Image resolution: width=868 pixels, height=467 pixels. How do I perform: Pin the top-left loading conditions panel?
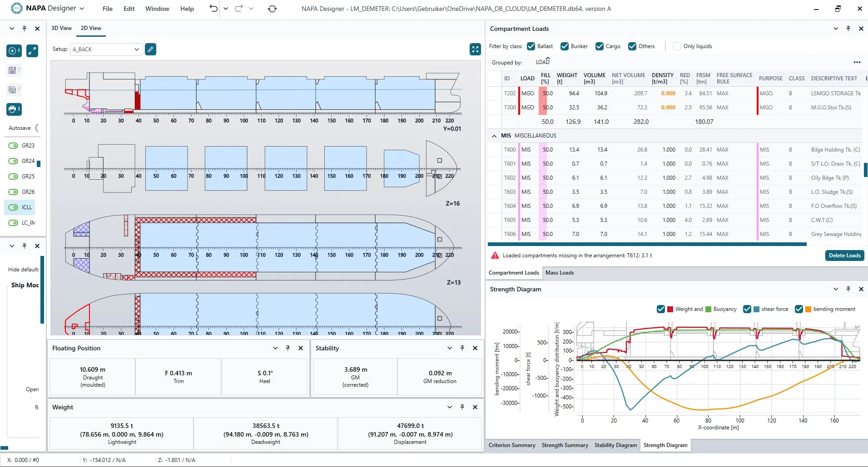pyautogui.click(x=24, y=29)
